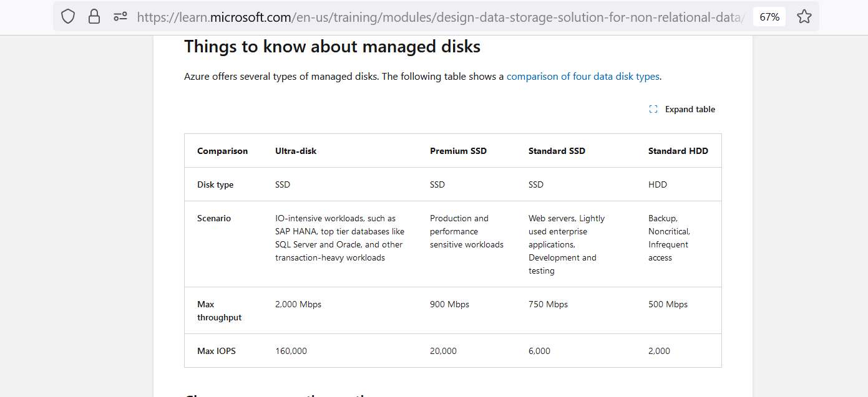
Task: Click the page zoom 67% indicator
Action: 769,17
